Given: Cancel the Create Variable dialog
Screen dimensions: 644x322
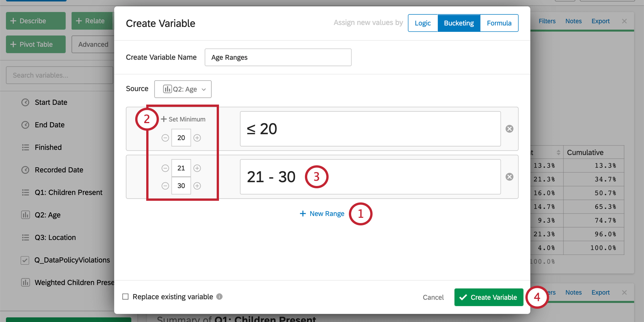Looking at the screenshot, I should pos(433,297).
